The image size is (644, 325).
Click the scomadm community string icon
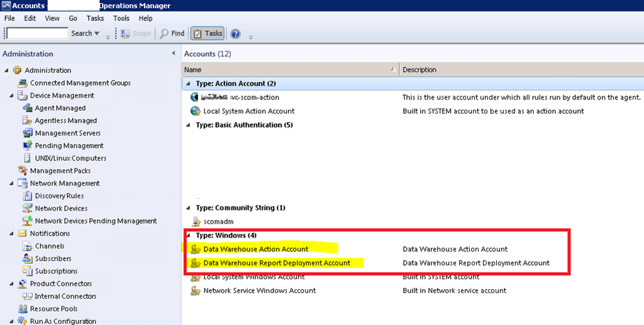[196, 222]
